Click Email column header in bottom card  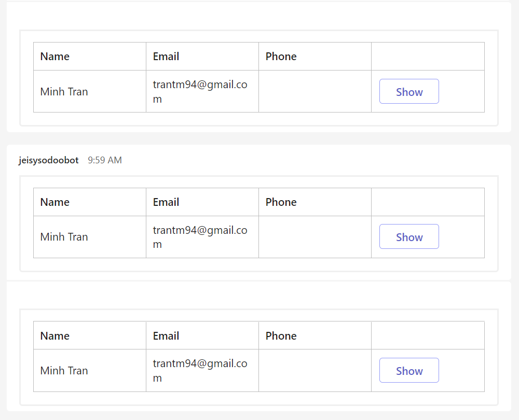tap(166, 336)
